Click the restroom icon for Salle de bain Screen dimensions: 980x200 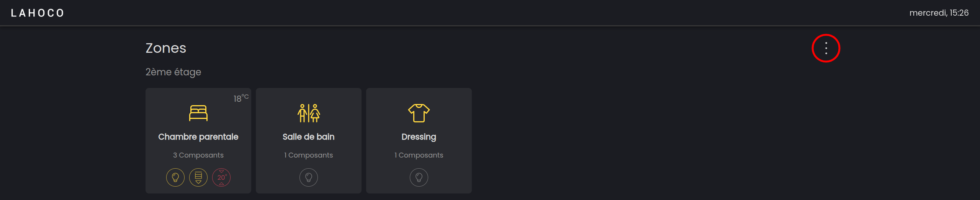[x=308, y=113]
